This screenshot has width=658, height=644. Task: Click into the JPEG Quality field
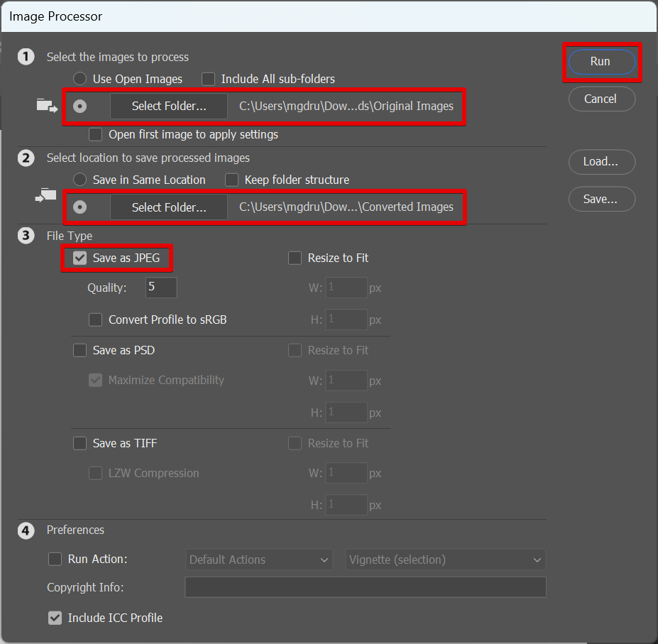(x=161, y=288)
